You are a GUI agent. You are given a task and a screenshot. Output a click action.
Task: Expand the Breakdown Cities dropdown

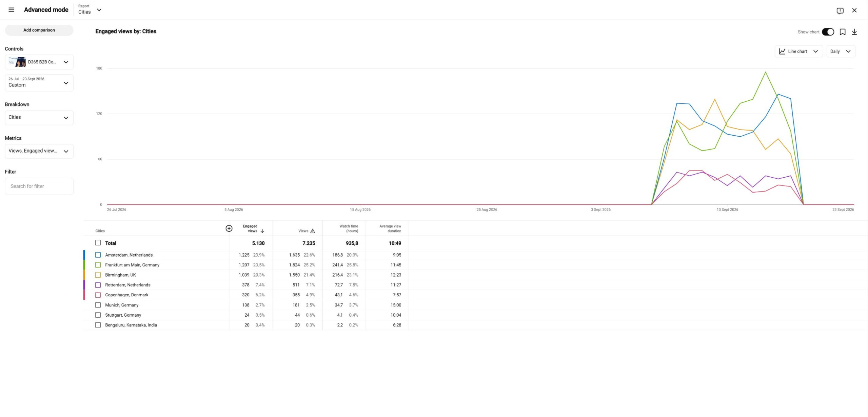[x=39, y=118]
